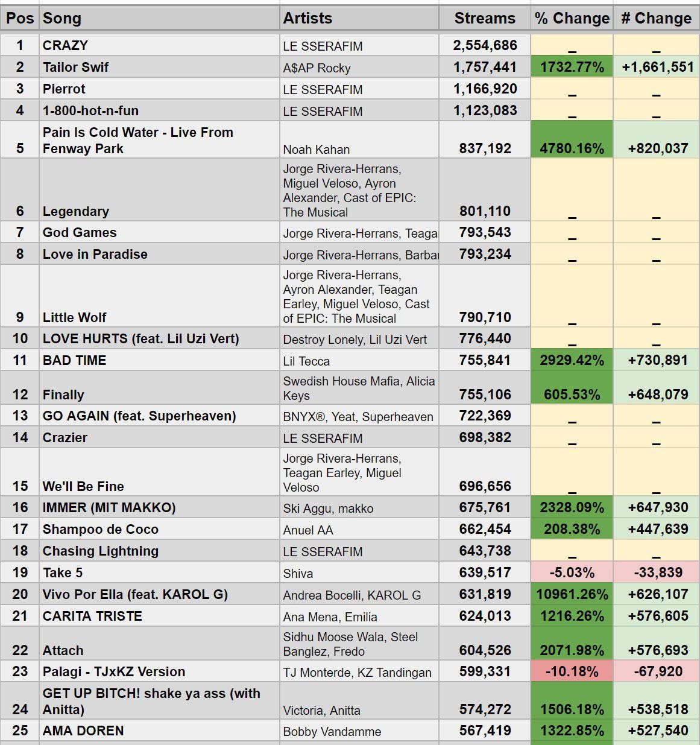
Task: Select the Finally song cell
Action: click(159, 387)
